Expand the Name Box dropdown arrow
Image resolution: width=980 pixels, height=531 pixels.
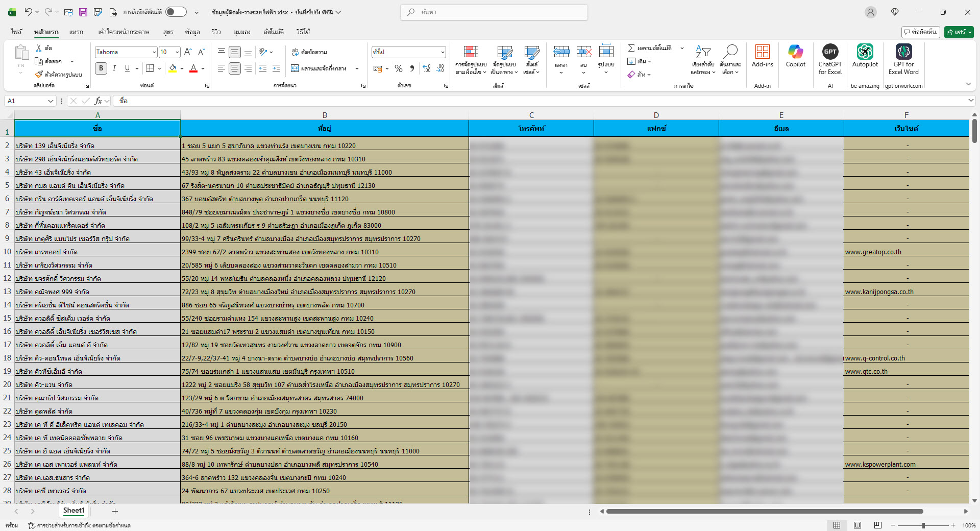pyautogui.click(x=51, y=101)
